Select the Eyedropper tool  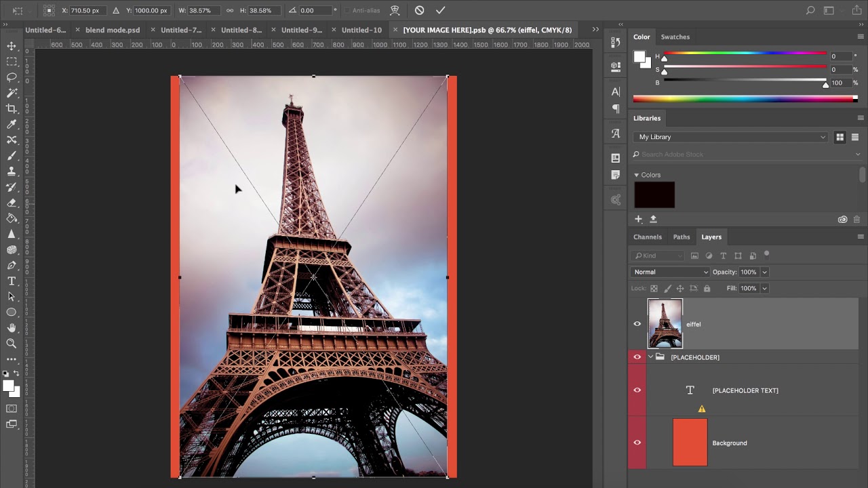coord(12,124)
